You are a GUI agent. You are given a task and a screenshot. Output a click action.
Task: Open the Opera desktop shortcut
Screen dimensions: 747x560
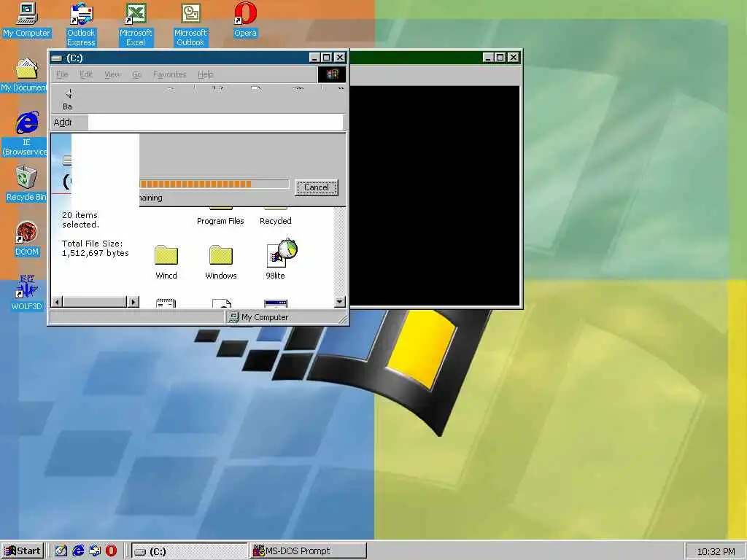coord(245,20)
